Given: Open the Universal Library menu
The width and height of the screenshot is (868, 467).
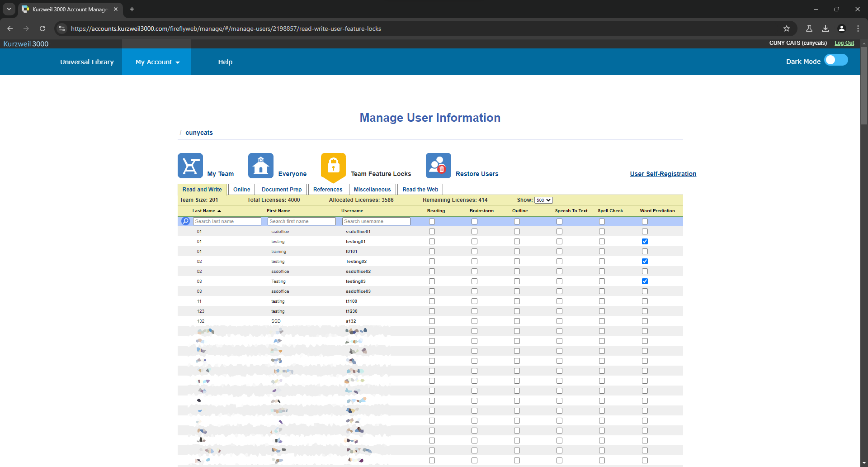Looking at the screenshot, I should click(x=87, y=62).
